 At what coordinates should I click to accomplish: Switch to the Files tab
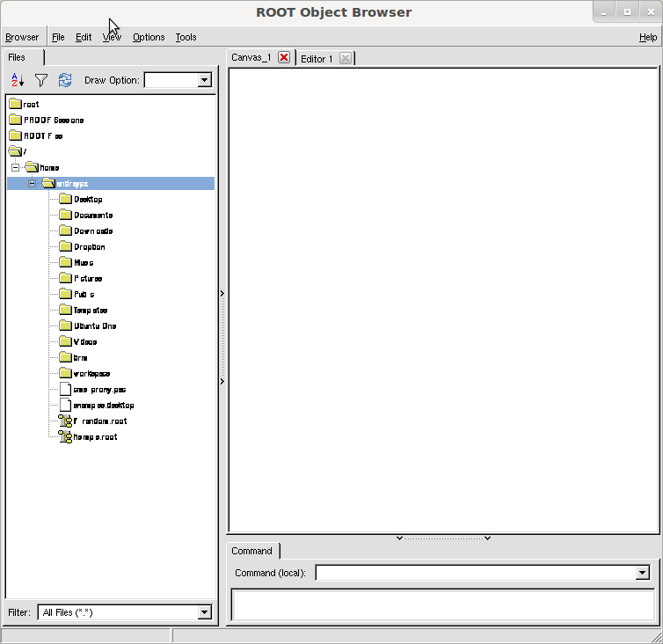(x=23, y=57)
